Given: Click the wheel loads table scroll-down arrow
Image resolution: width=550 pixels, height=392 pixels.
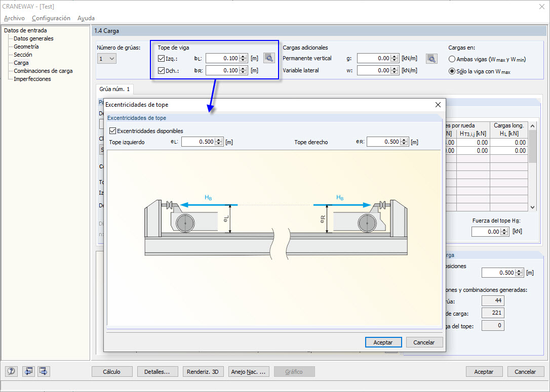Looking at the screenshot, I should click(x=532, y=207).
